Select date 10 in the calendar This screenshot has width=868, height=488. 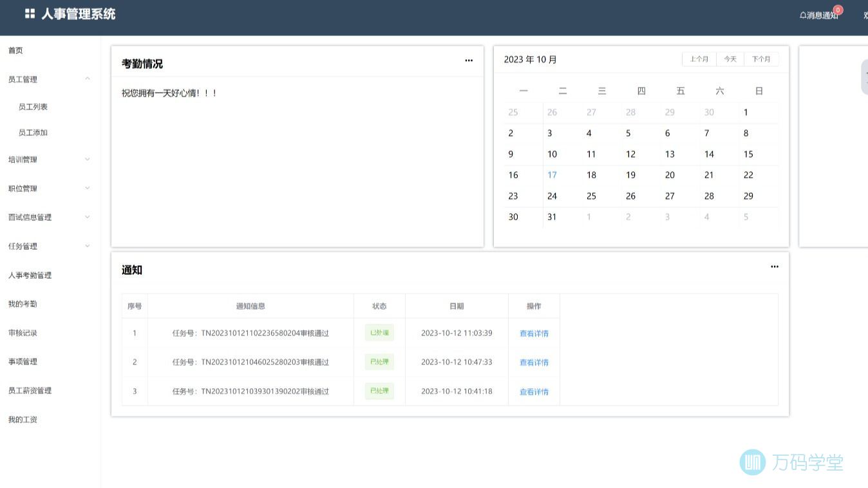pos(552,155)
